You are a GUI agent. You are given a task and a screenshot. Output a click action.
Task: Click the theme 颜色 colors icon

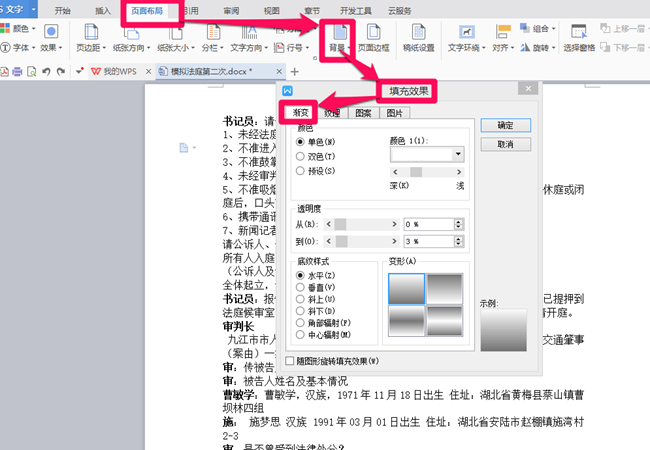coord(5,28)
